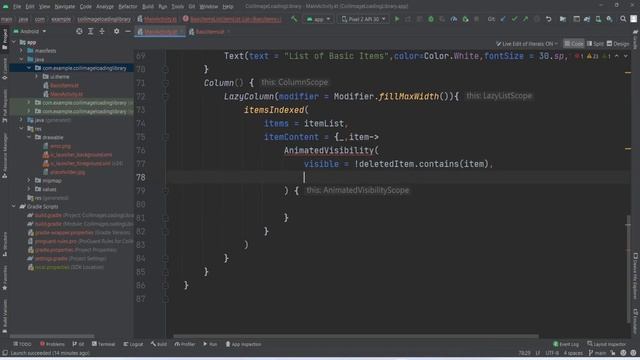Open Project Structure folder icon in toolbar
The width and height of the screenshot is (640, 360).
click(563, 19)
